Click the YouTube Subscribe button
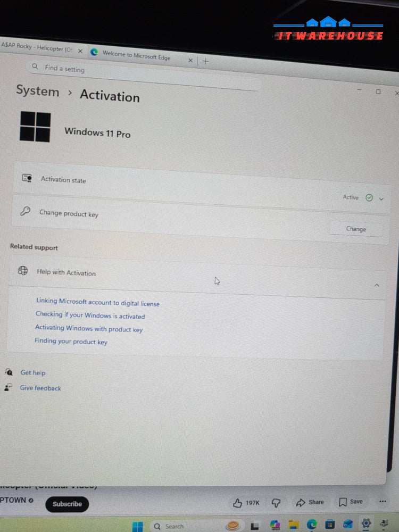 67,504
